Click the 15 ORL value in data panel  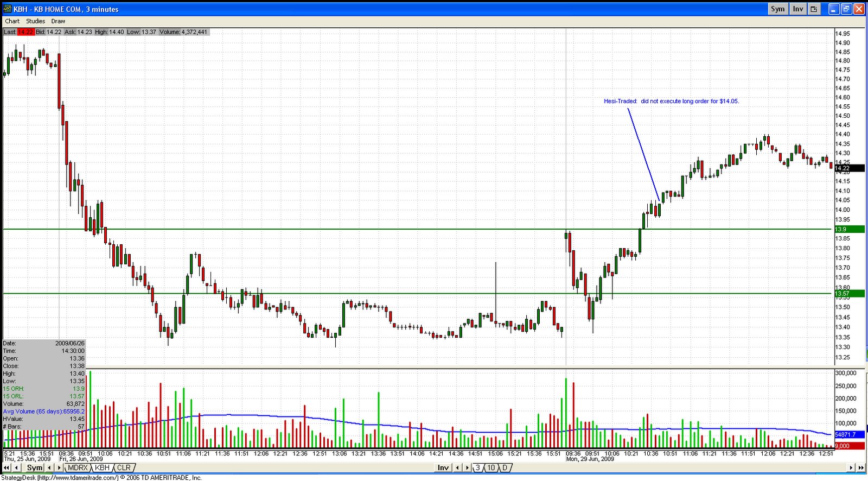pyautogui.click(x=78, y=396)
